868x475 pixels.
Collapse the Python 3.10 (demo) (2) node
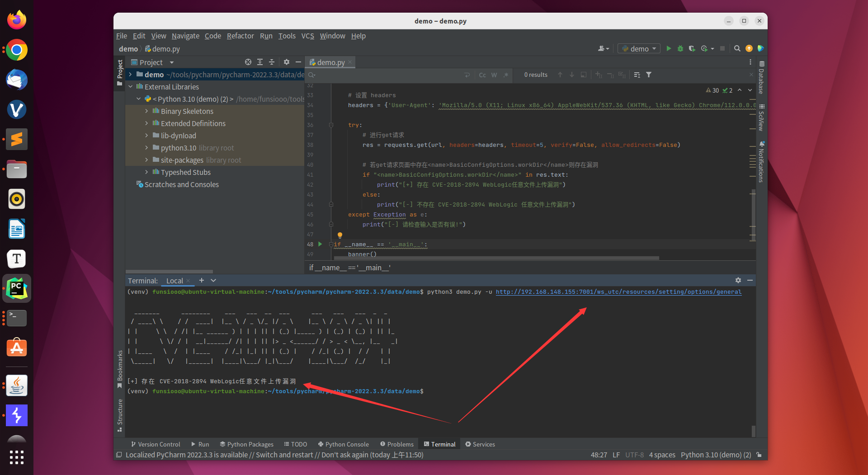(139, 99)
